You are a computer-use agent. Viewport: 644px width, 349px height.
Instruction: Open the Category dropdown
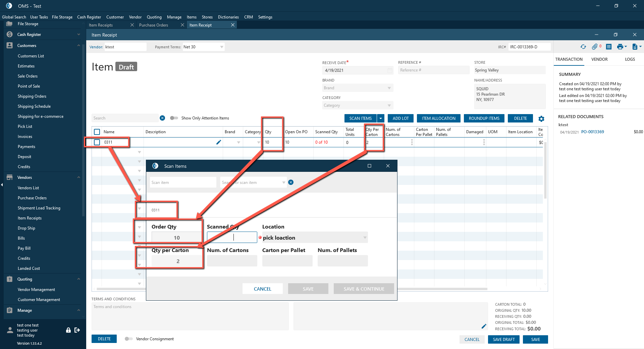point(389,105)
